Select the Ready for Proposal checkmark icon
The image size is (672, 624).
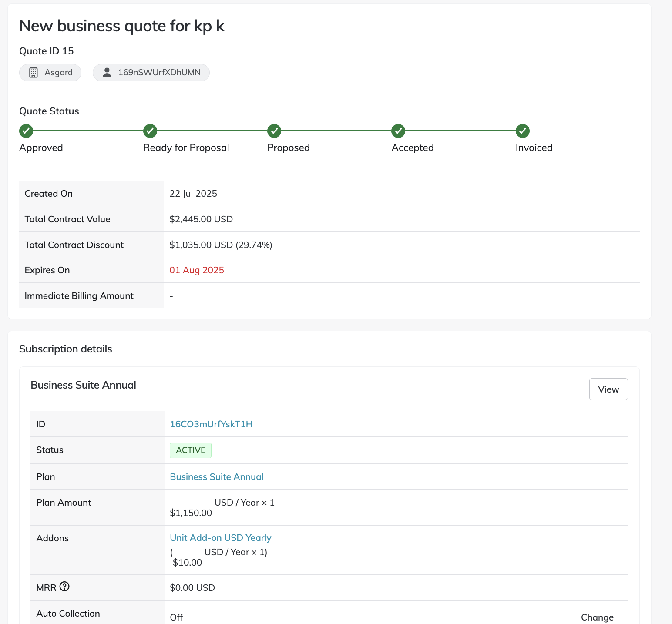pyautogui.click(x=150, y=131)
